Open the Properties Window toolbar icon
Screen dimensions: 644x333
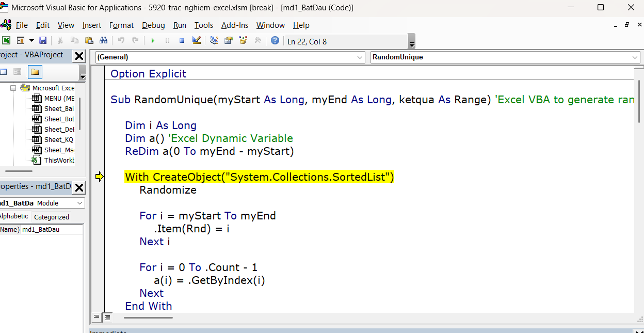tap(229, 40)
